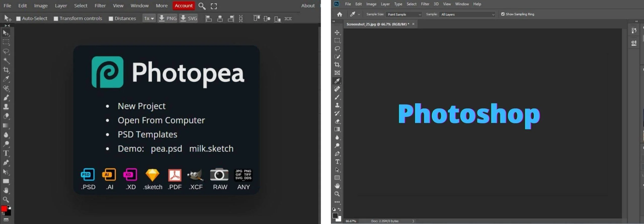Select Photopea's Move tool in the left toolbar
644x224 pixels.
[6, 33]
